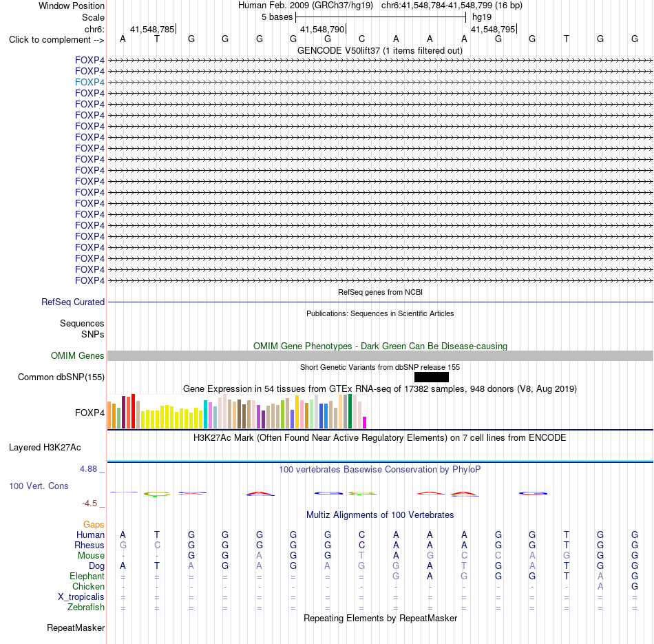Viewport: 654px width, 644px height.
Task: Click the gray OMIM Genes item bar
Action: (380, 355)
